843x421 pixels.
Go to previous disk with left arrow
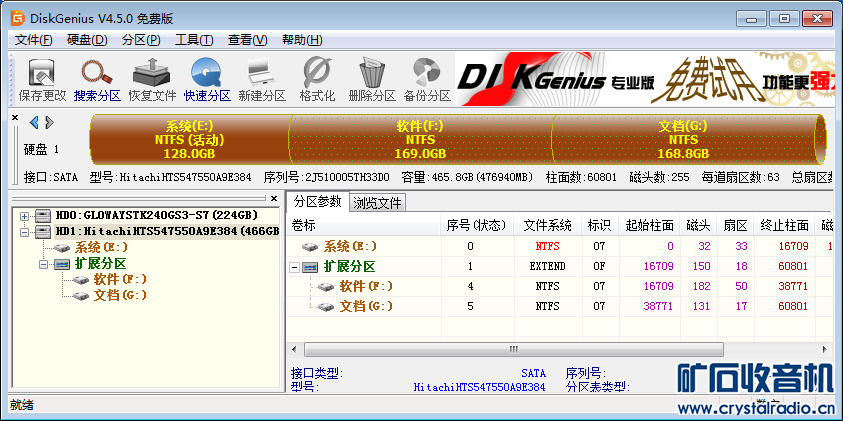[34, 122]
